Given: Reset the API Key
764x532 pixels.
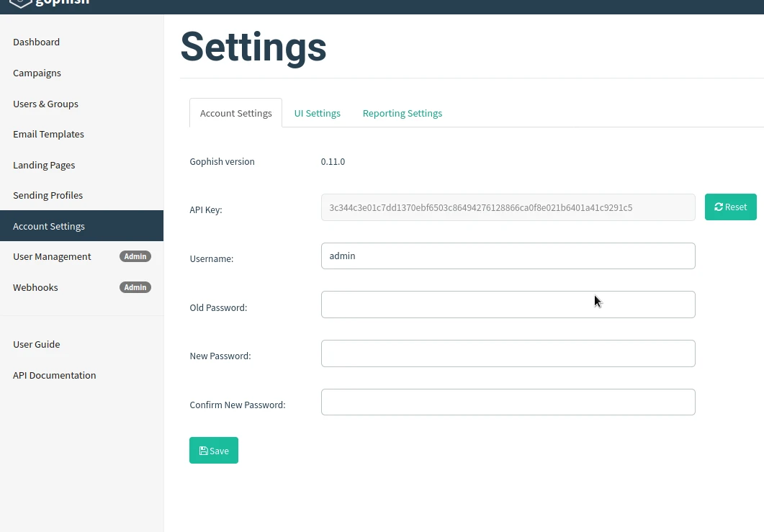Looking at the screenshot, I should click(730, 207).
